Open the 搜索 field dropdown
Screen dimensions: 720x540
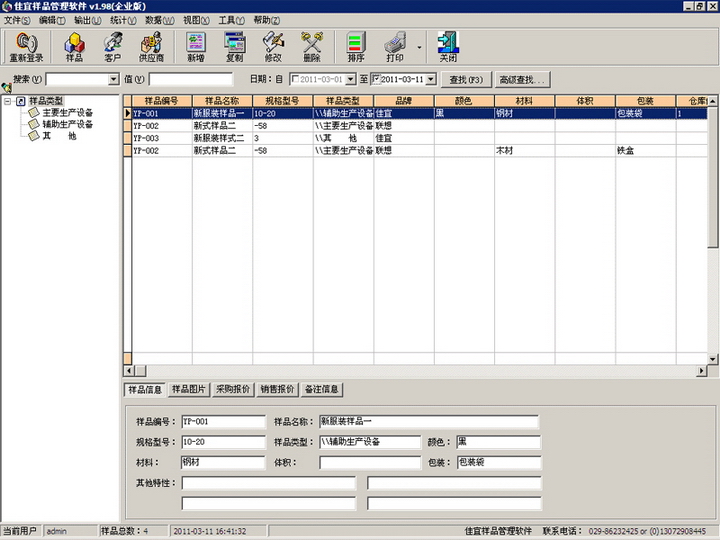click(113, 79)
